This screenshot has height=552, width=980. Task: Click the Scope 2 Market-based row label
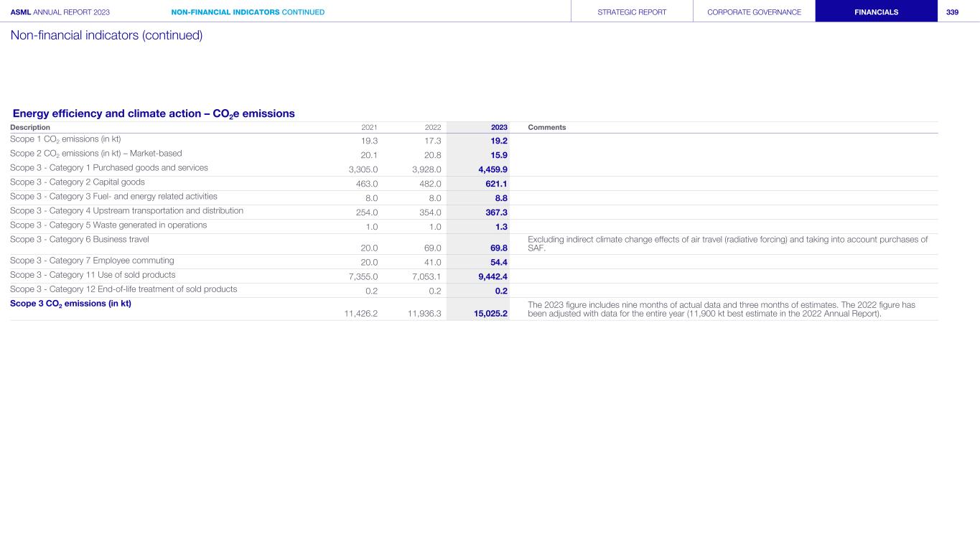(x=96, y=154)
